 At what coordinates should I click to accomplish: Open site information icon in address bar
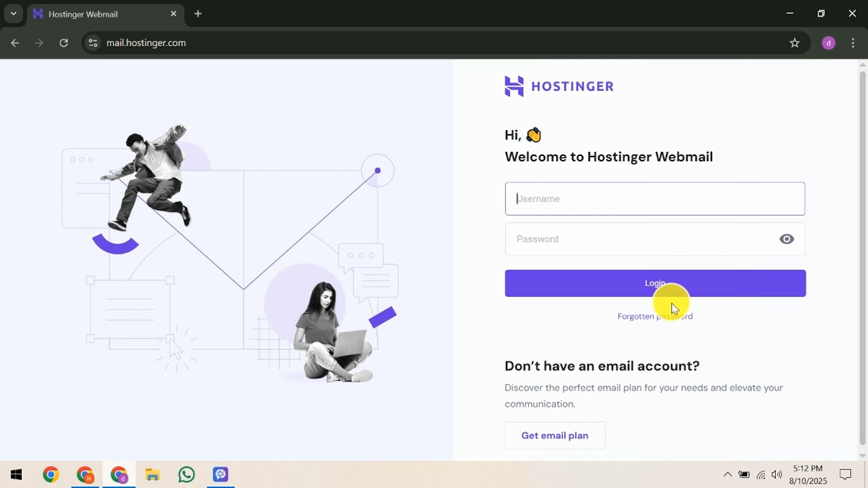94,43
